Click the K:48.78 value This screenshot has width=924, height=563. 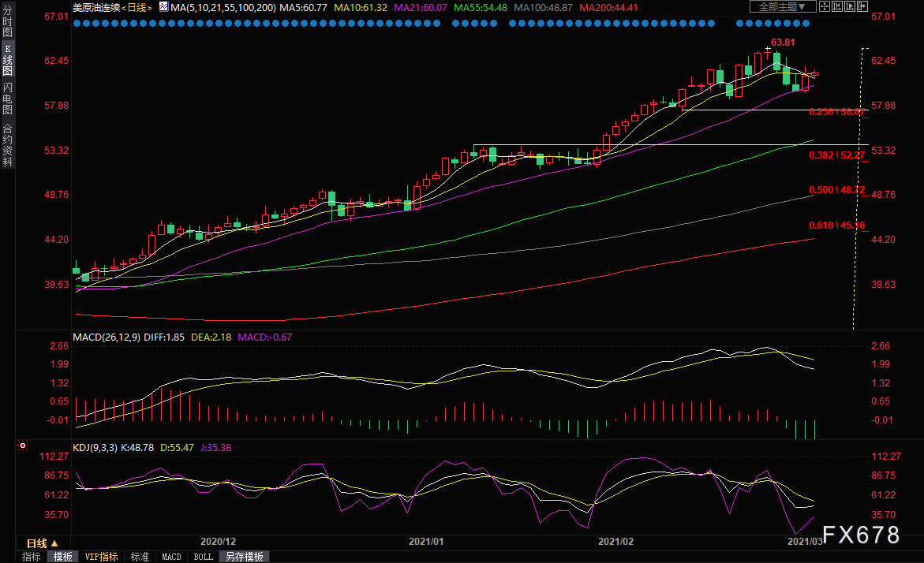(137, 448)
